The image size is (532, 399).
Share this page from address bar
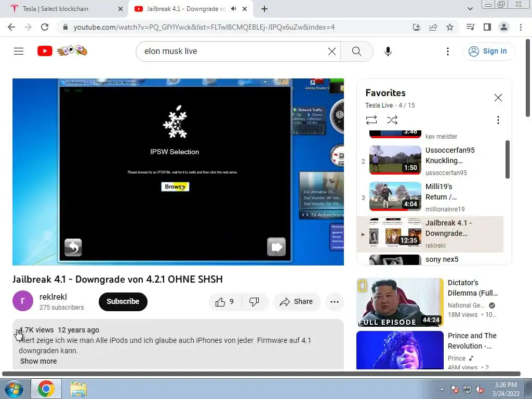tap(433, 27)
